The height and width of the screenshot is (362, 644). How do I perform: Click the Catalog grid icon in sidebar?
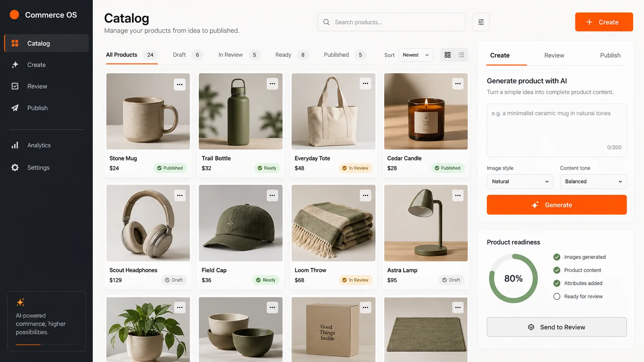[x=15, y=43]
